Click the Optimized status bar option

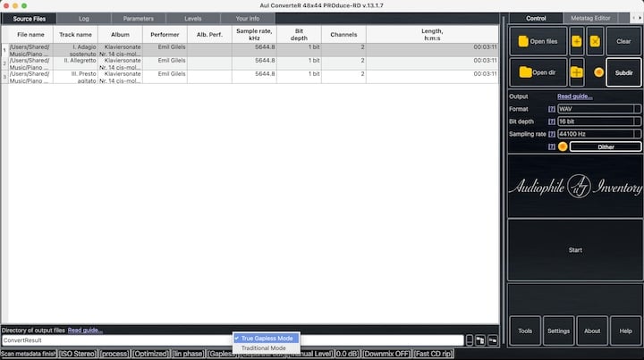click(x=151, y=354)
